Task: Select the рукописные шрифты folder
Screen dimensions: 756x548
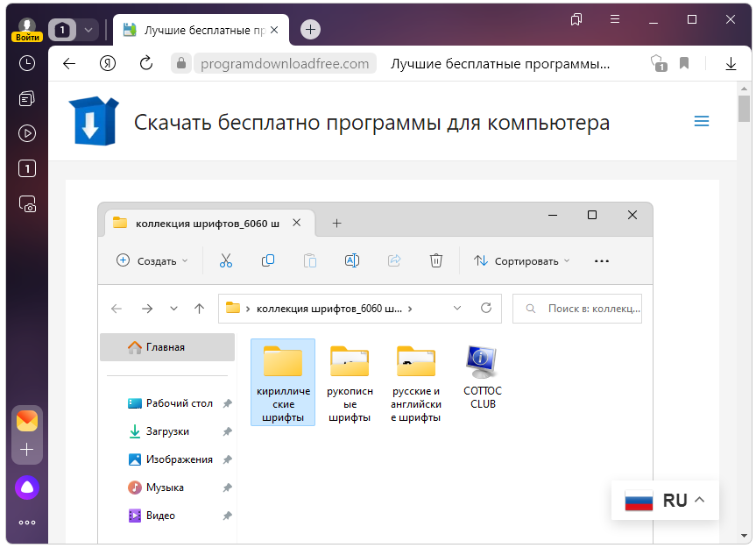Action: [350, 382]
